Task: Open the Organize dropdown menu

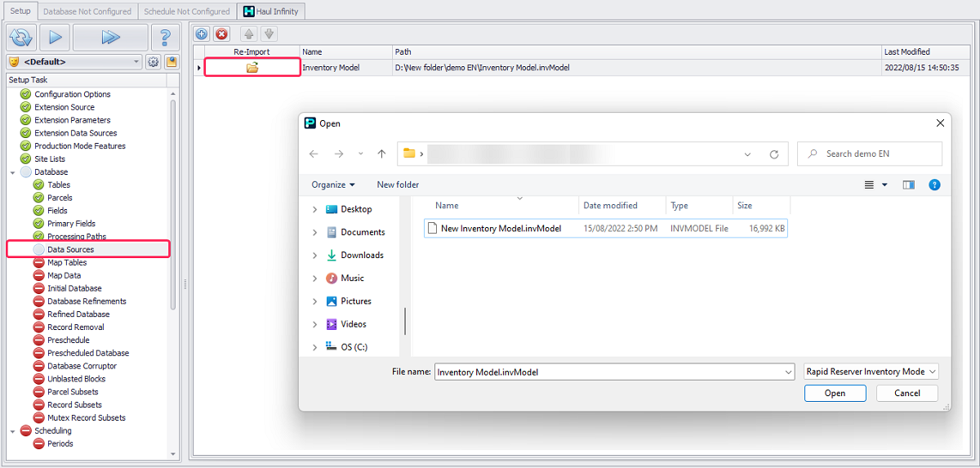Action: point(333,185)
